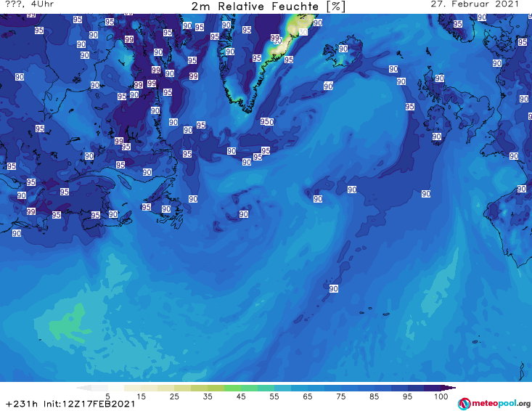Click the '85' value on the color scale
The image size is (532, 411).
[x=374, y=396]
